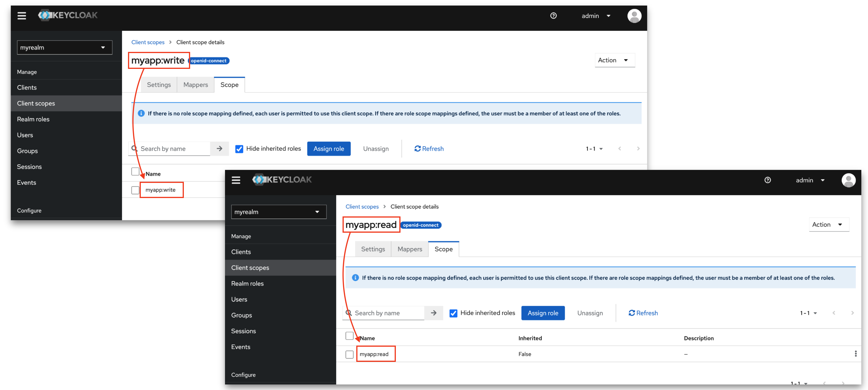
Task: Open kebab menu for myapp:read row
Action: click(855, 354)
